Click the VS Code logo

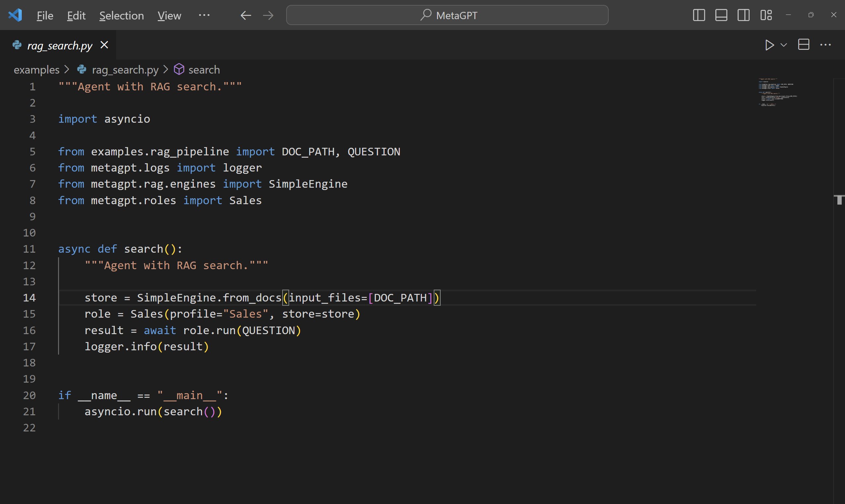(15, 15)
